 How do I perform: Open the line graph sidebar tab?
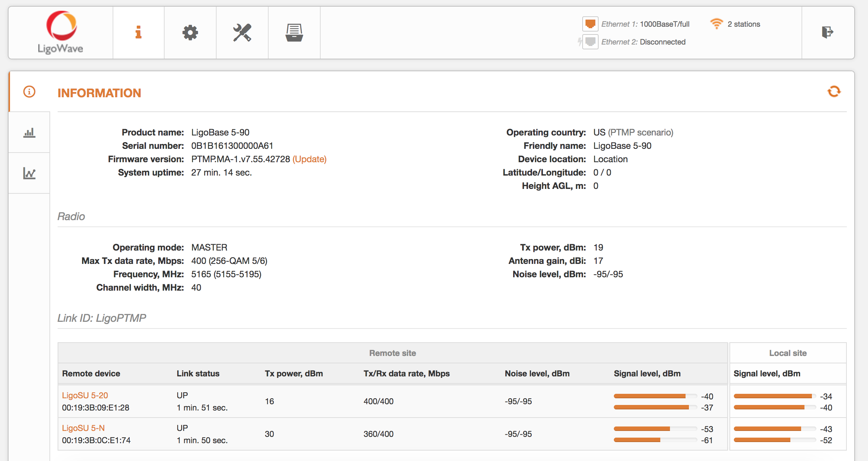click(29, 173)
